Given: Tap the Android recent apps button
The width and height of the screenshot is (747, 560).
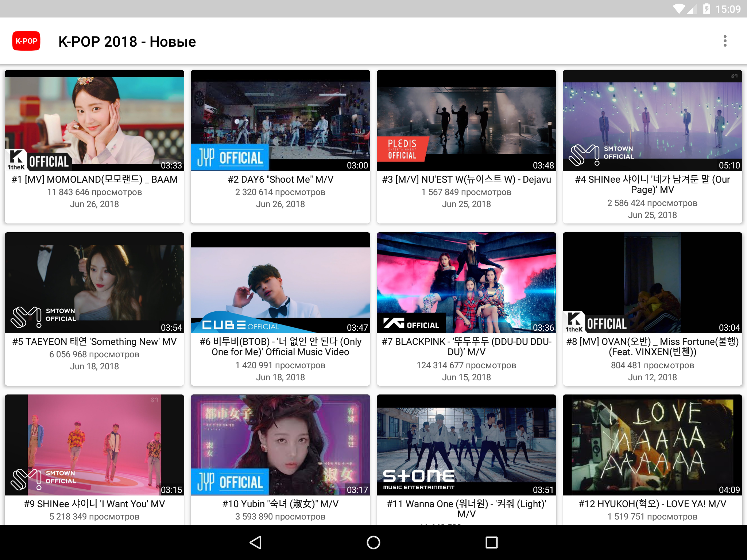Looking at the screenshot, I should point(491,542).
